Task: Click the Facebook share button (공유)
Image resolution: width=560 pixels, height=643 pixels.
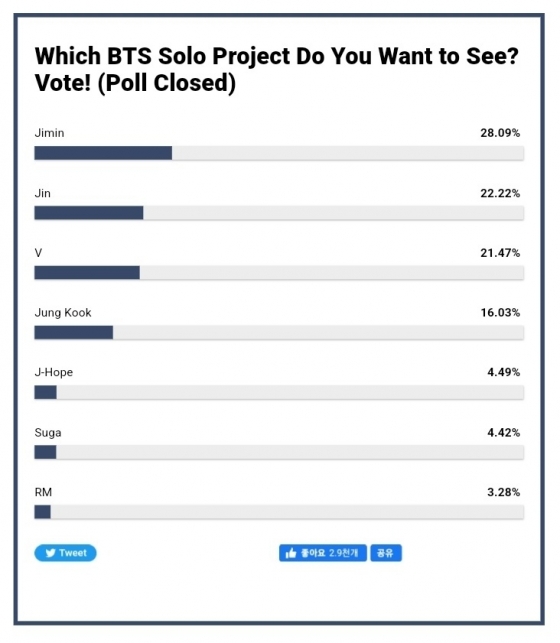Action: point(386,553)
